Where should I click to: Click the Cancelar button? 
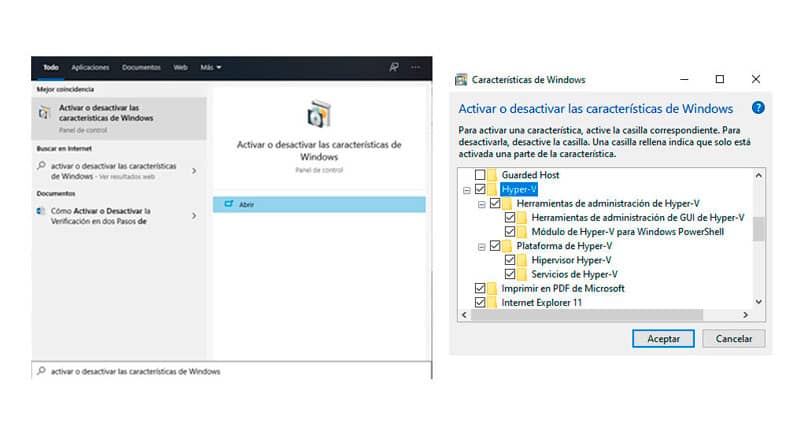coord(734,338)
